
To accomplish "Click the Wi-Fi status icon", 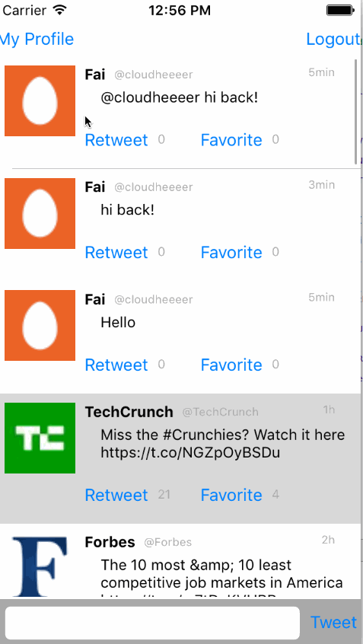I will point(60,10).
